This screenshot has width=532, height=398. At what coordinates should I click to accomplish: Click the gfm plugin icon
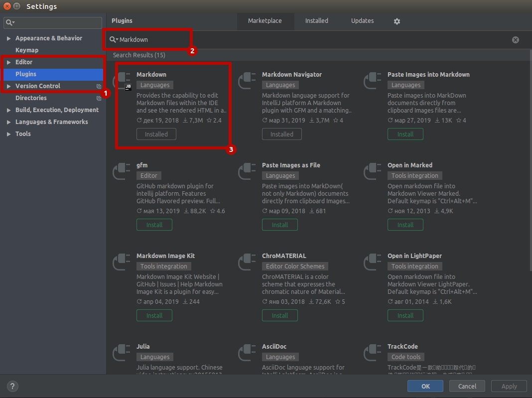pyautogui.click(x=122, y=172)
